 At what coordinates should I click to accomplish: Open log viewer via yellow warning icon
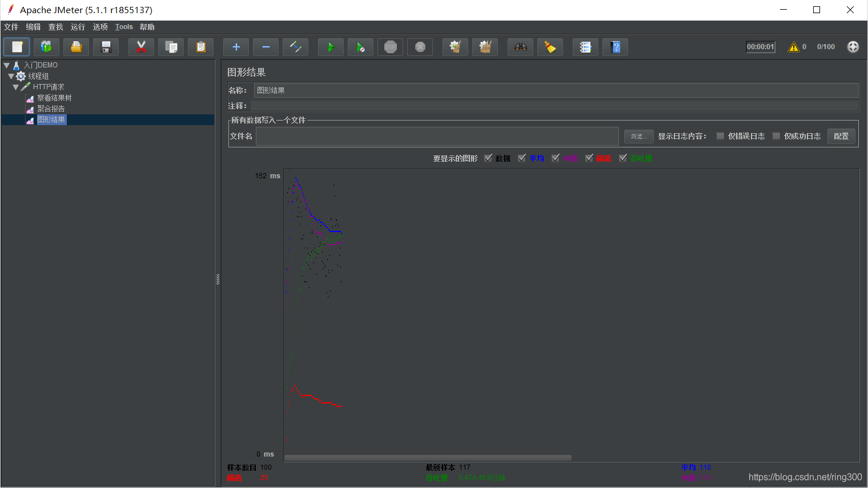794,47
